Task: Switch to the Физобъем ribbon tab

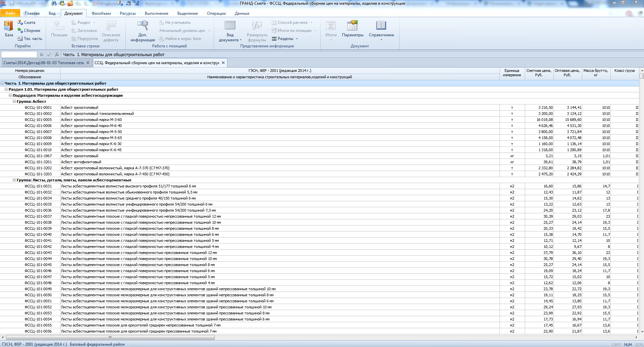Action: coord(101,13)
